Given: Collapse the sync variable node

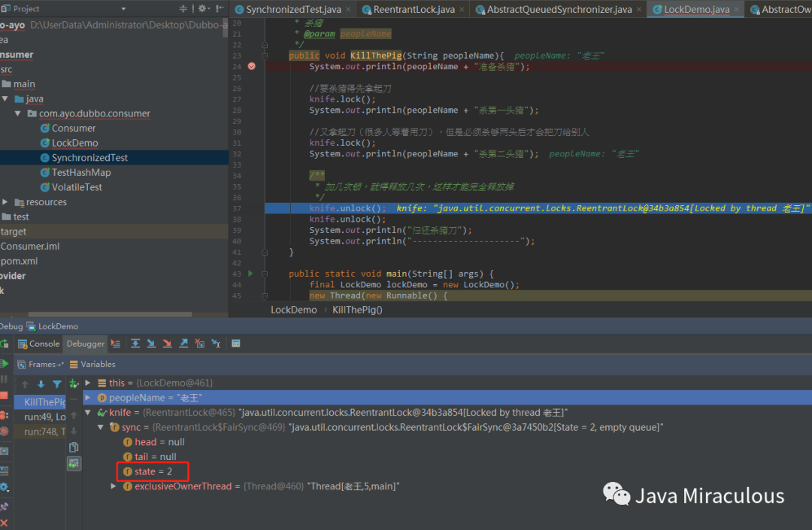Looking at the screenshot, I should point(101,427).
